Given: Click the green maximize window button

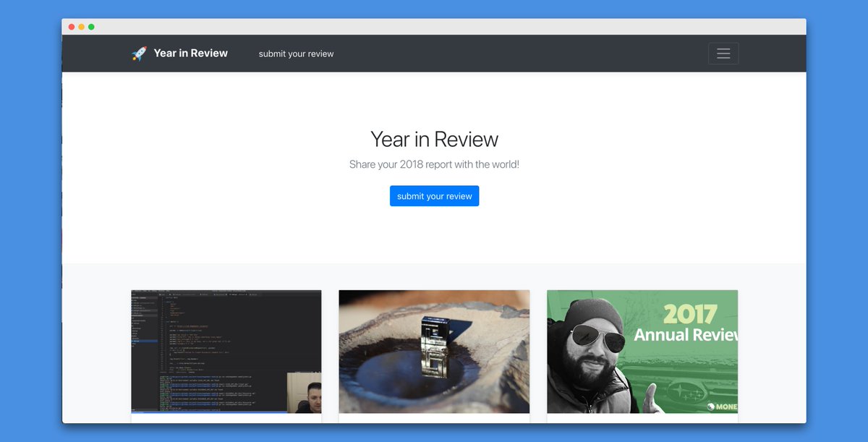Looking at the screenshot, I should tap(91, 27).
